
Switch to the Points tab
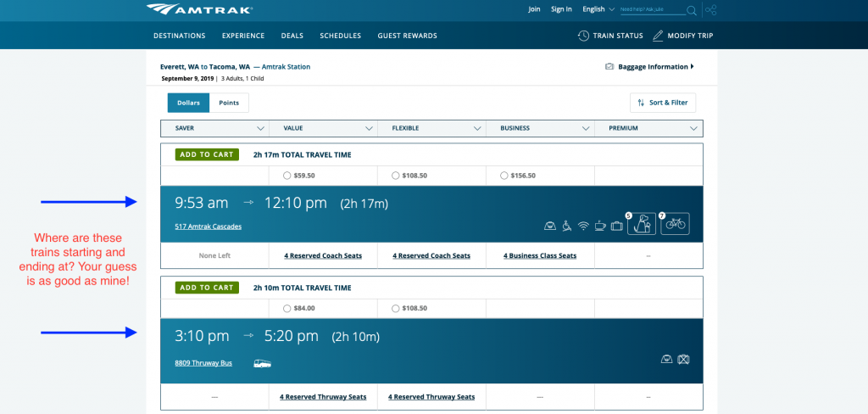229,103
